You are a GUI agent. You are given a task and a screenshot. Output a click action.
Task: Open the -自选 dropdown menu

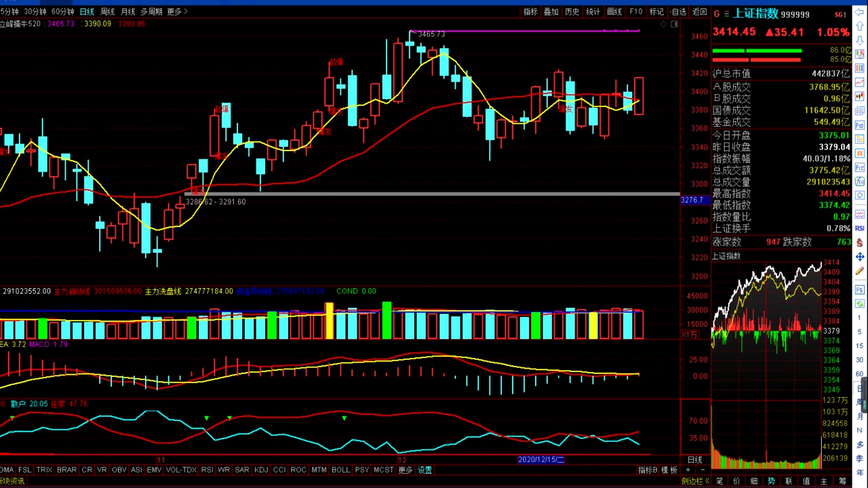click(x=679, y=12)
